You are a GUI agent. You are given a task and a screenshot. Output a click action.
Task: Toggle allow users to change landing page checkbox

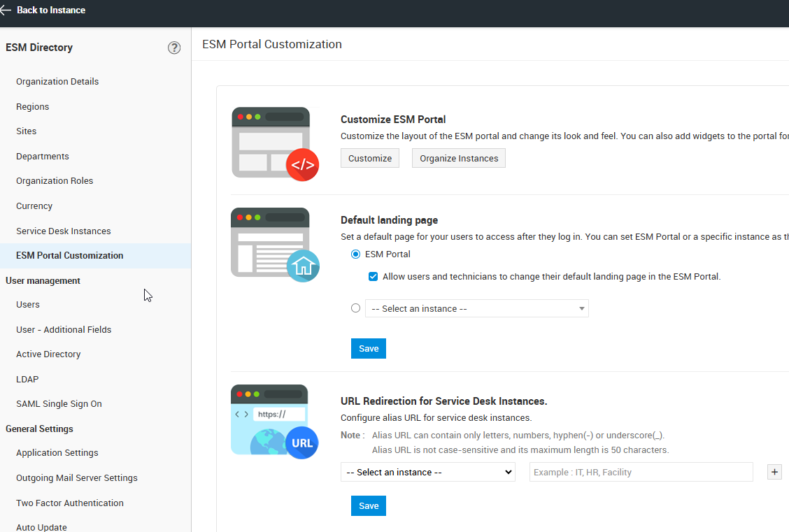coord(374,277)
